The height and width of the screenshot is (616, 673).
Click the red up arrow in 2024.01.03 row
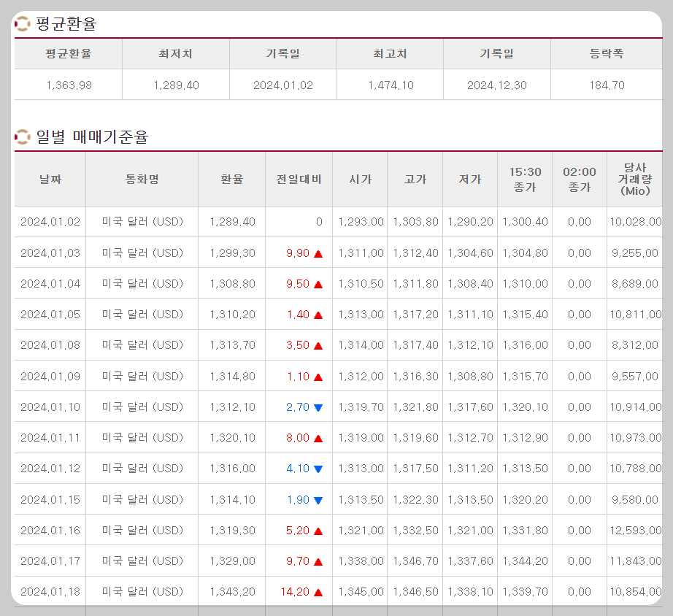point(318,254)
